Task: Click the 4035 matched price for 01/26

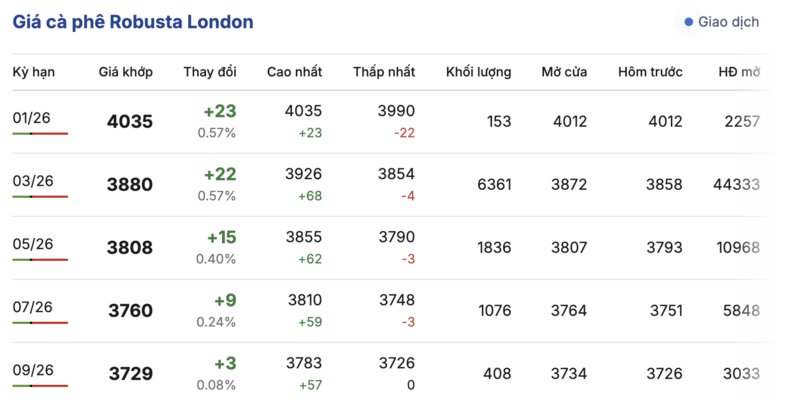Action: pyautogui.click(x=130, y=122)
